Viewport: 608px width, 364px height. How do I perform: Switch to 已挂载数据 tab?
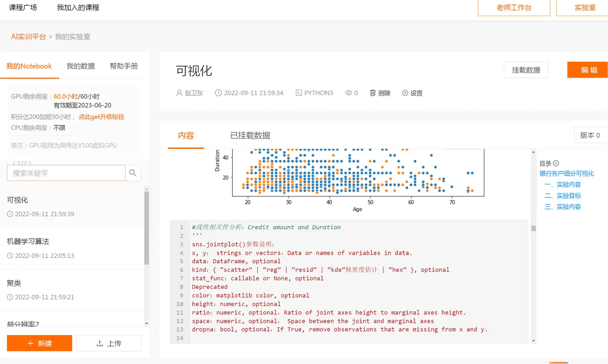(x=250, y=135)
